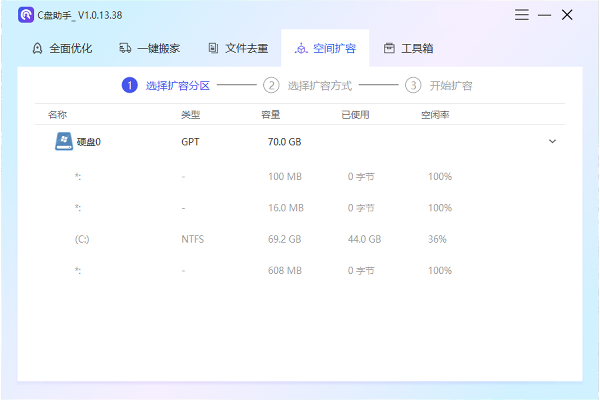Click the truck icon for 一键搬家
The image size is (600, 400).
(x=125, y=48)
